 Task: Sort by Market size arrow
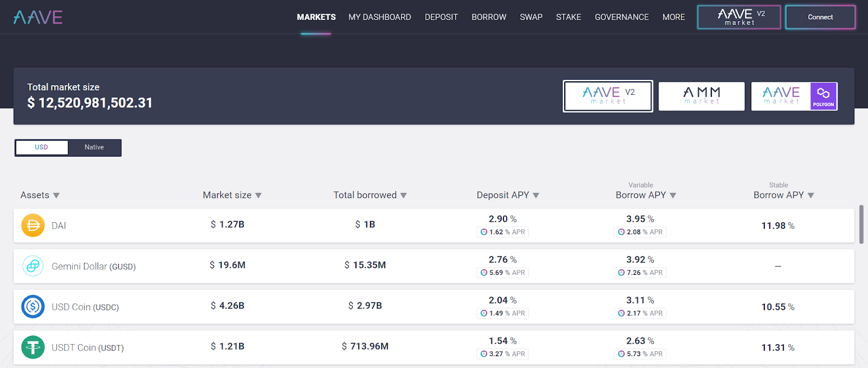coord(258,196)
